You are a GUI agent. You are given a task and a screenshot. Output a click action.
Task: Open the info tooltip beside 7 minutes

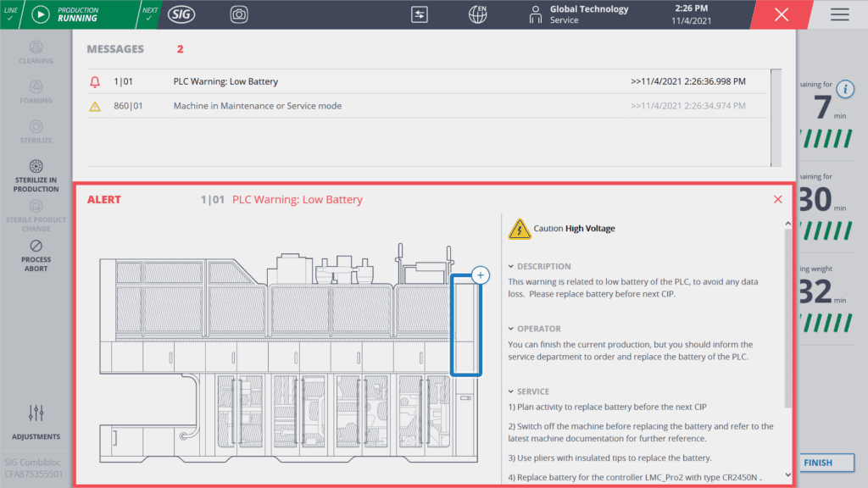(845, 89)
